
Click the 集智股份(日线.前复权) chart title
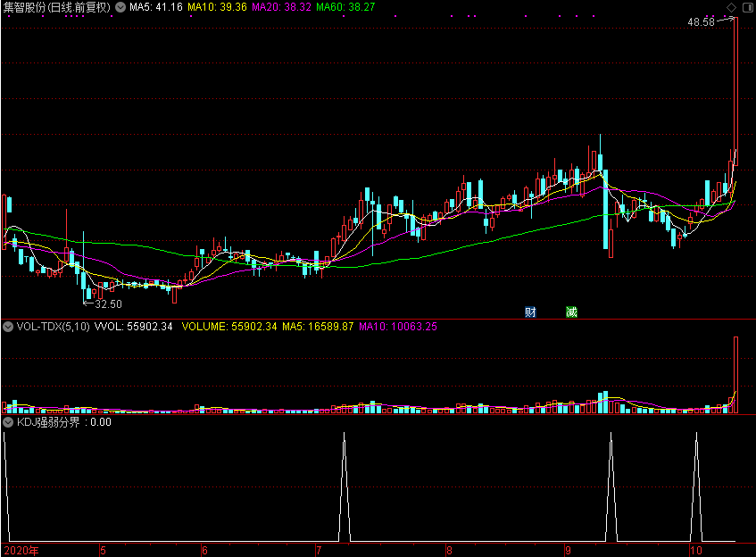point(57,7)
